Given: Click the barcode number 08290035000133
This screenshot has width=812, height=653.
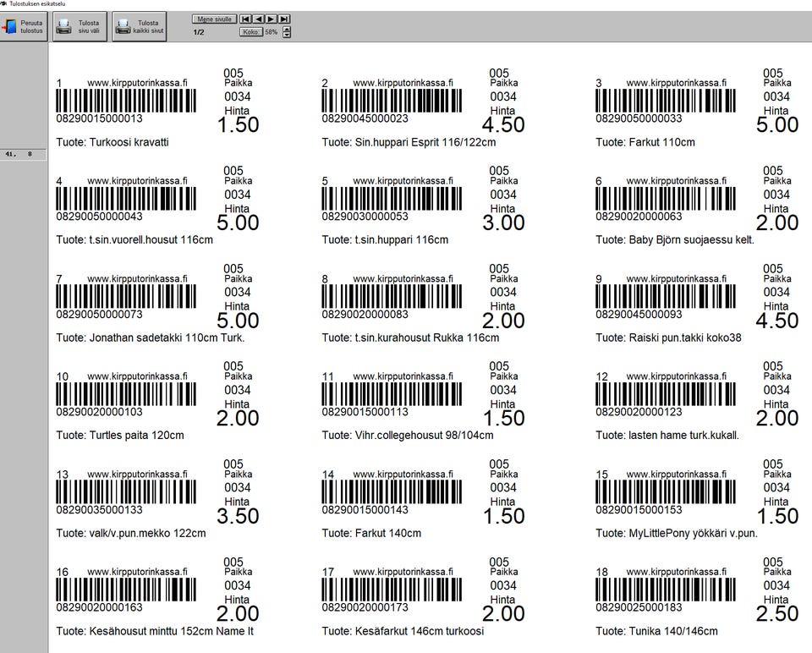Looking at the screenshot, I should (x=100, y=510).
